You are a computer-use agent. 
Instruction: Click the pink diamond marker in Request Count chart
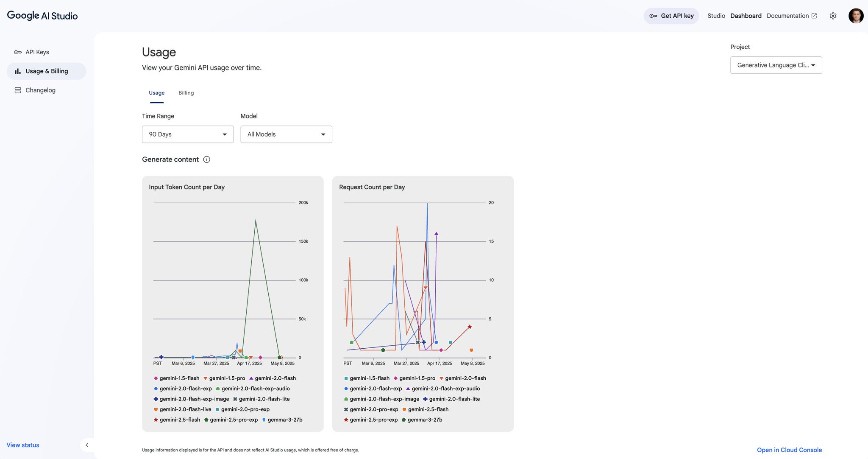(x=441, y=350)
